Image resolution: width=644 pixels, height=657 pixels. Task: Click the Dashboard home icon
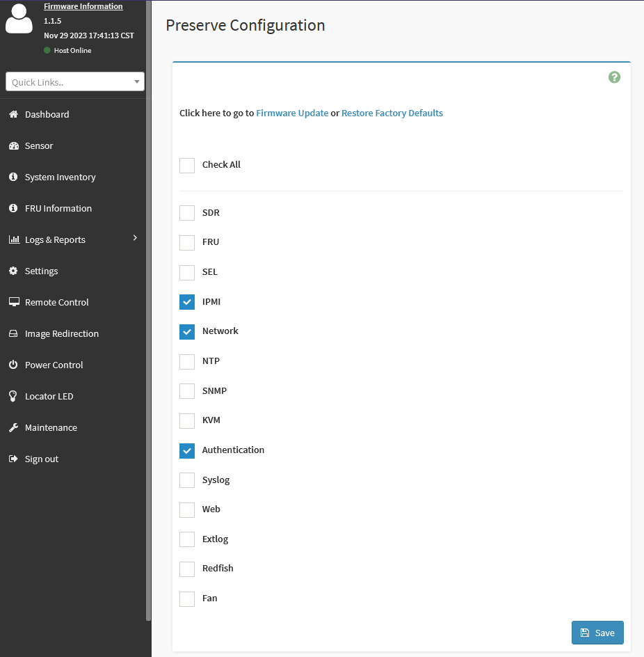(x=13, y=114)
